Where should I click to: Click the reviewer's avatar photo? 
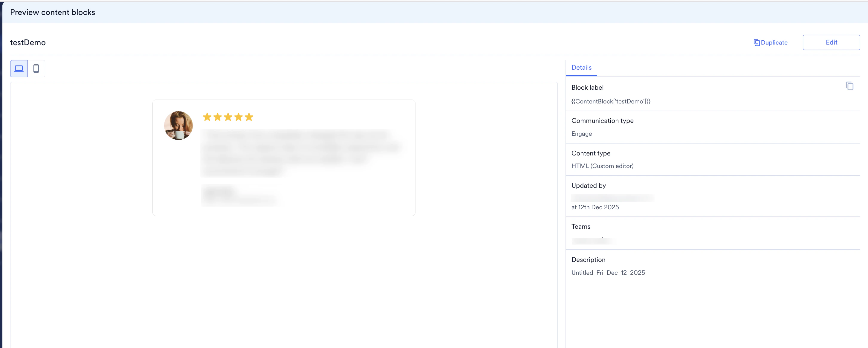[x=178, y=125]
